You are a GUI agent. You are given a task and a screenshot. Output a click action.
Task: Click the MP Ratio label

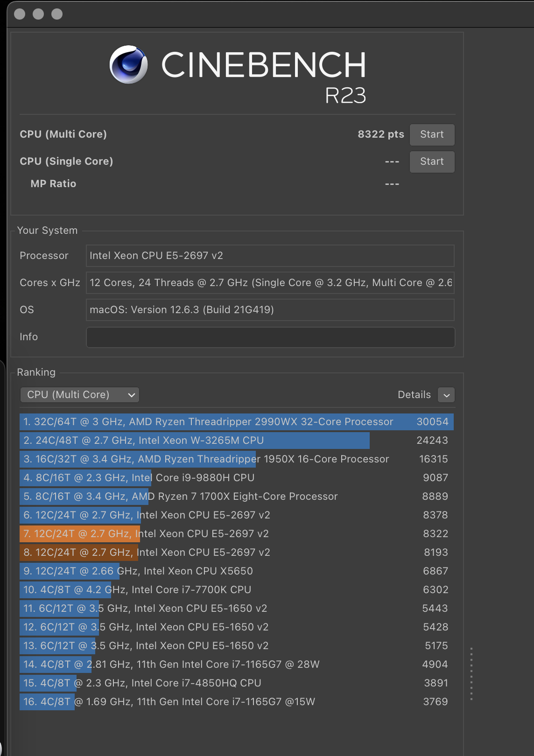click(x=53, y=184)
